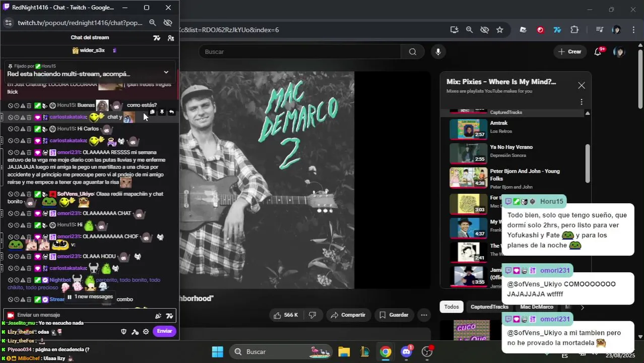Warn SofVens_Ukiyo using the triangle icon

click(x=23, y=194)
